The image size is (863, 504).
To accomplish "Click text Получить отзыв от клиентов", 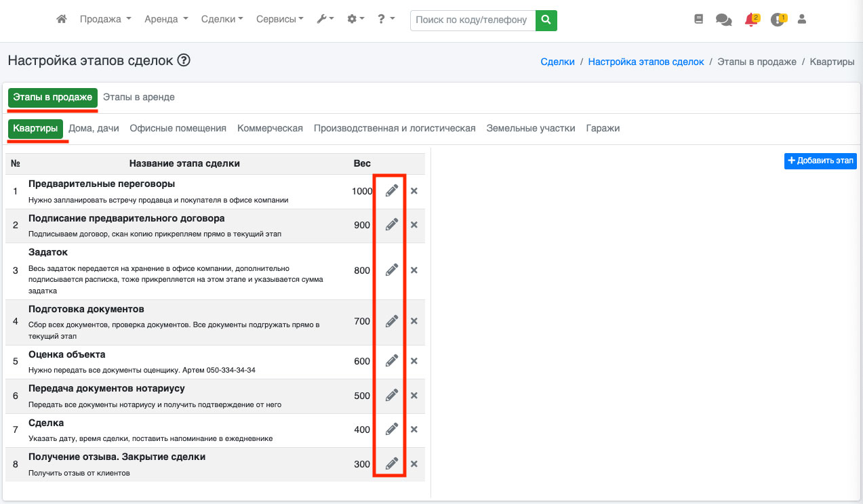I will click(79, 473).
